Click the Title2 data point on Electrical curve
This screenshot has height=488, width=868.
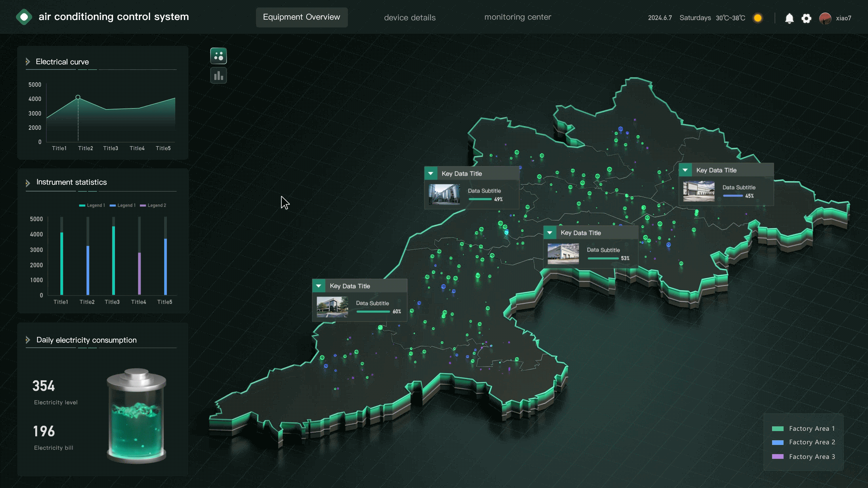pyautogui.click(x=78, y=97)
